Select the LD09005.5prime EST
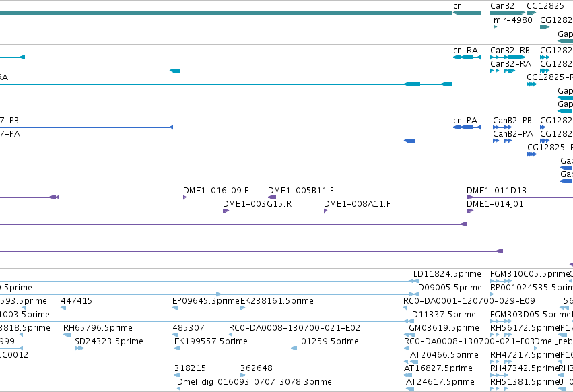This screenshot has width=573, height=392. pos(413,294)
